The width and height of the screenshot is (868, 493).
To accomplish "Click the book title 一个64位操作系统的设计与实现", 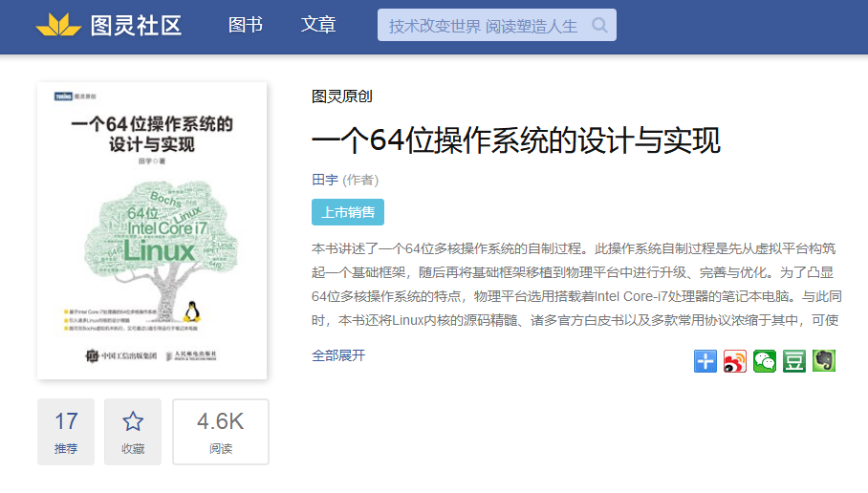I will pyautogui.click(x=516, y=140).
